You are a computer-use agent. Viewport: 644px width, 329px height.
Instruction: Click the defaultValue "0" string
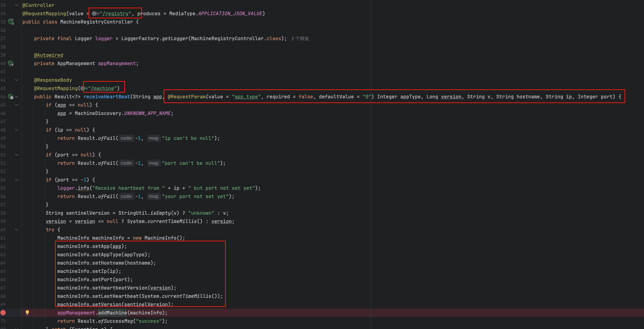click(367, 97)
